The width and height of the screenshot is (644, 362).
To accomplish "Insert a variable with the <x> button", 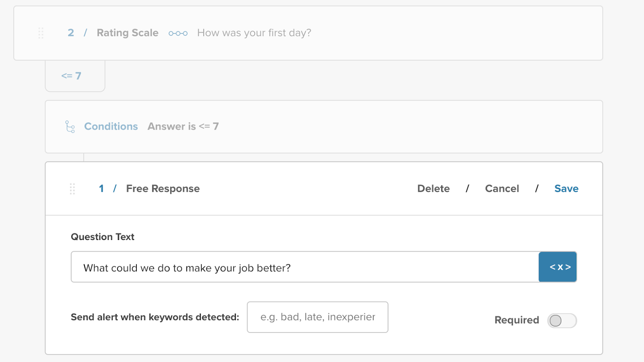I will click(x=557, y=267).
